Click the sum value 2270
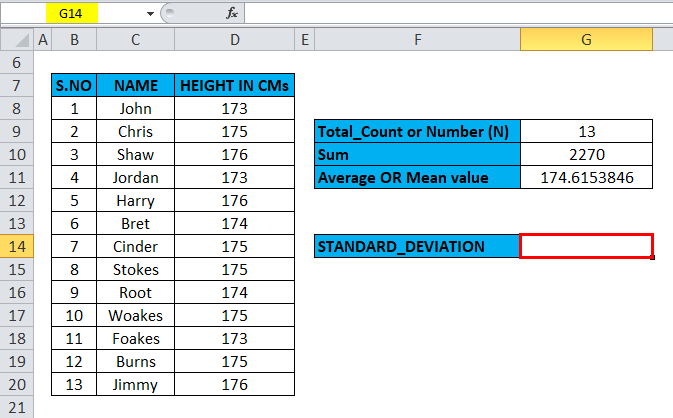Screen dimensions: 673x418 point(586,154)
